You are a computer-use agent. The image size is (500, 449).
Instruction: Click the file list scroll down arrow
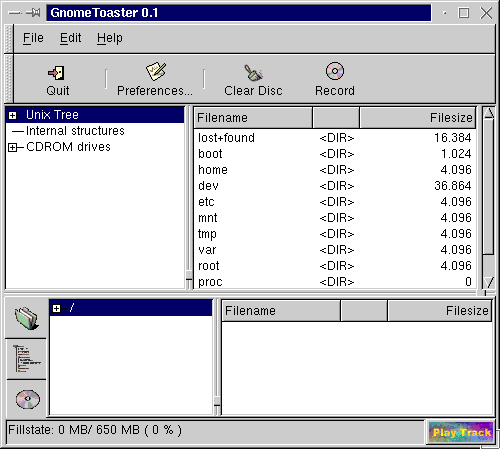click(489, 282)
